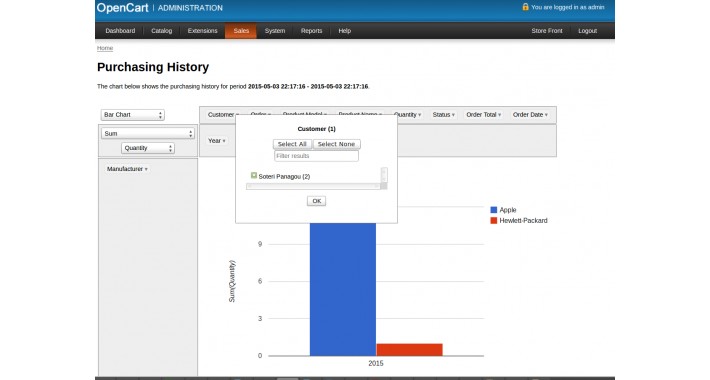
Task: Open the System menu
Action: pos(275,31)
